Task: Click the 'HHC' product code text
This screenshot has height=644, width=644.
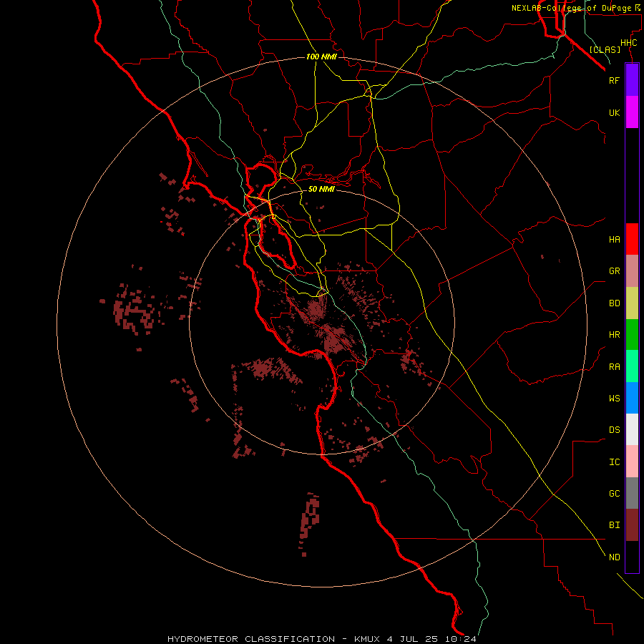Action: (628, 43)
